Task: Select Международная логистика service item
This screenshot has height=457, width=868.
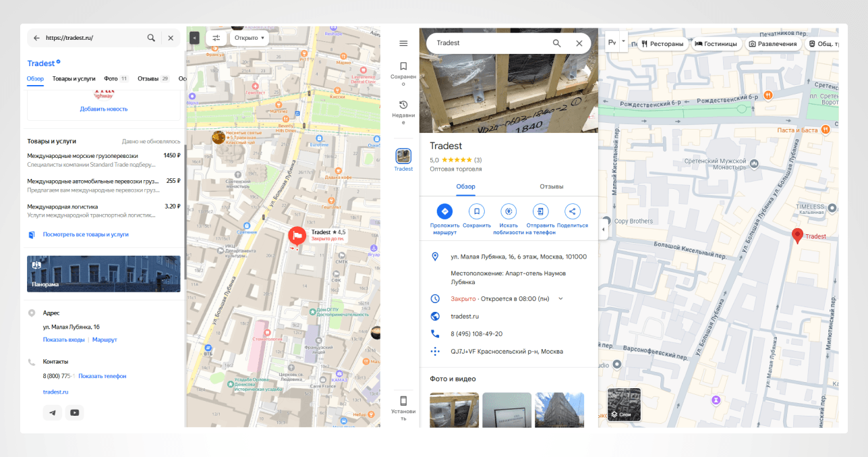Action: click(104, 211)
